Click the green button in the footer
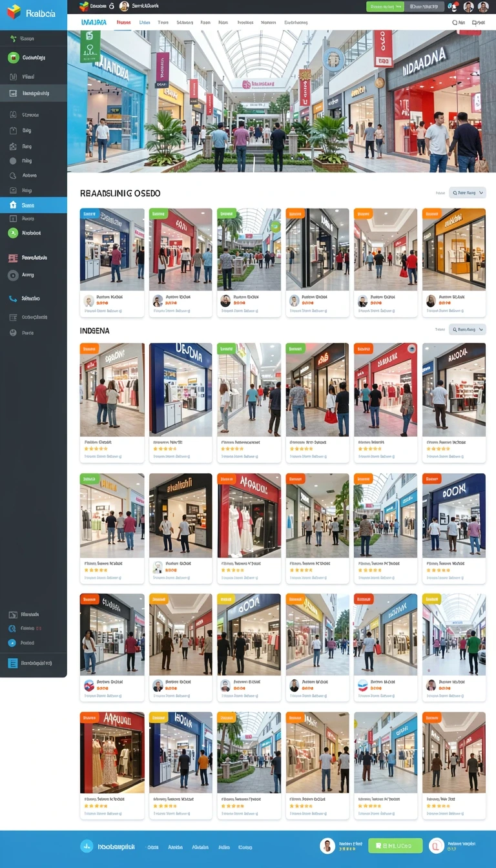Viewport: 496px width, 868px height. [395, 846]
